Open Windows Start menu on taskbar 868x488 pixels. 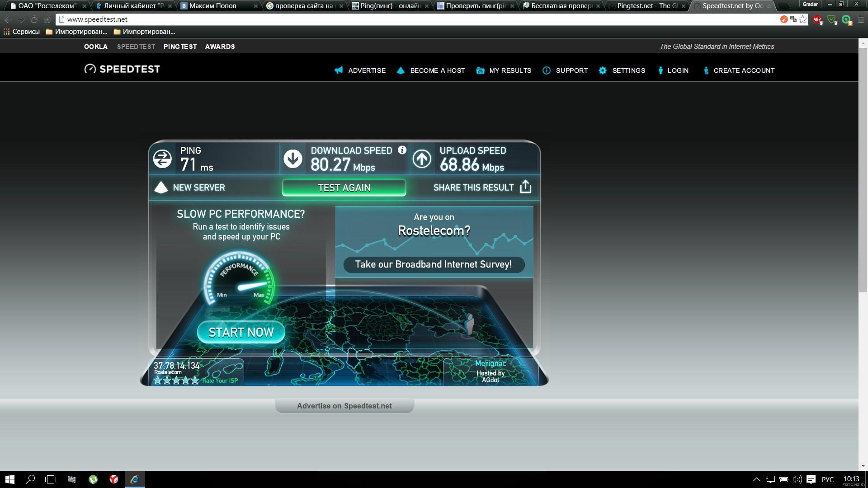9,479
